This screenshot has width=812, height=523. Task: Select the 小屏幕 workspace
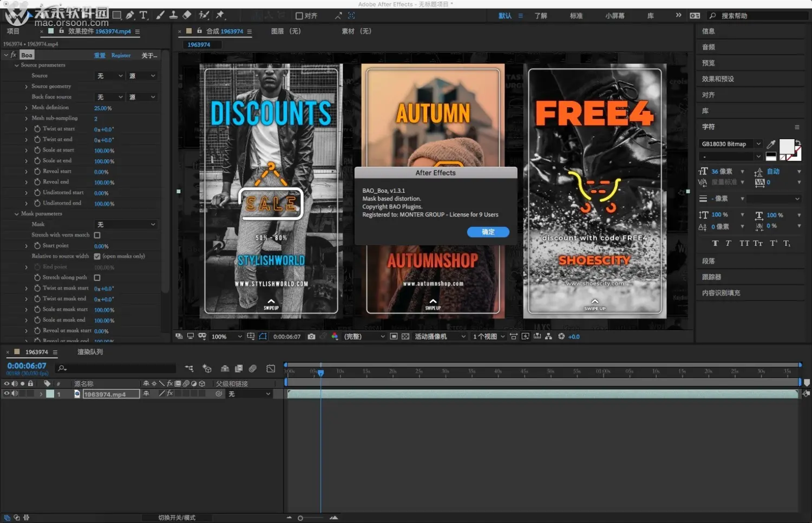coord(615,16)
